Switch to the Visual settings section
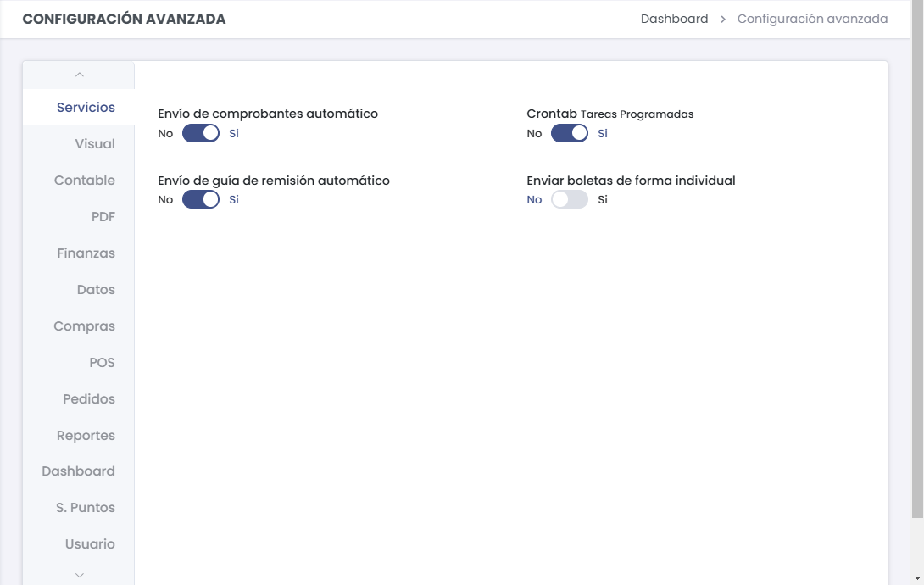This screenshot has height=585, width=924. (x=96, y=143)
